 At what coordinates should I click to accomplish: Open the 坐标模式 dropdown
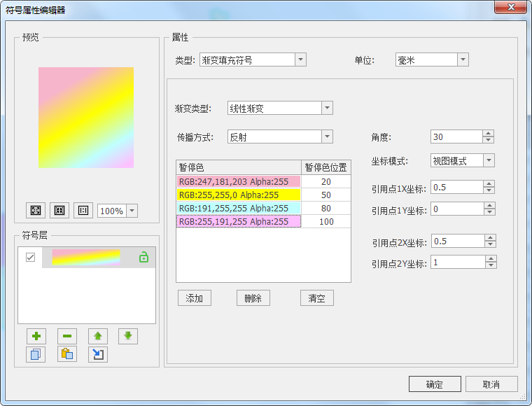point(489,161)
